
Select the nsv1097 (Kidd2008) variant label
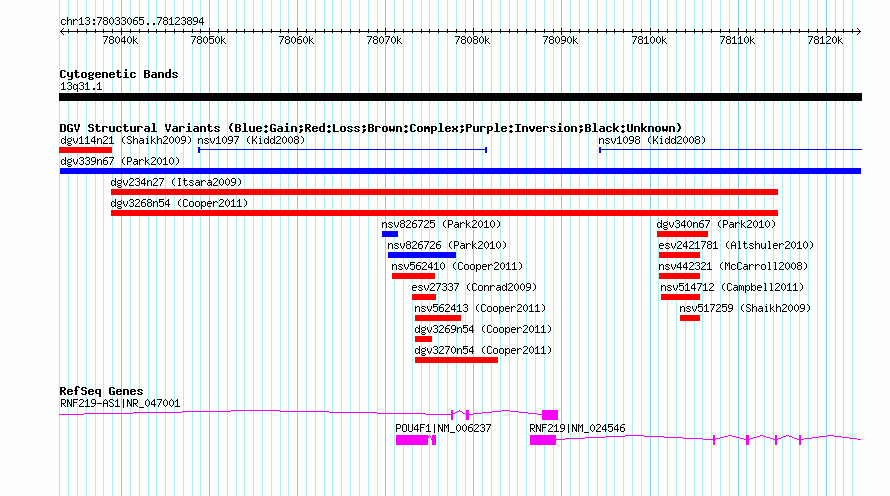(x=251, y=140)
